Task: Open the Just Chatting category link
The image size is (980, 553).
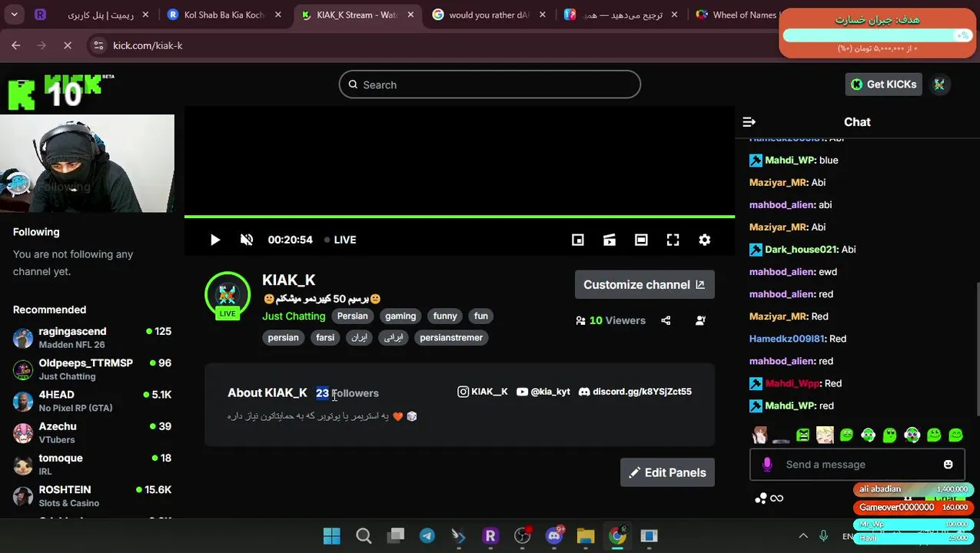Action: (x=294, y=316)
